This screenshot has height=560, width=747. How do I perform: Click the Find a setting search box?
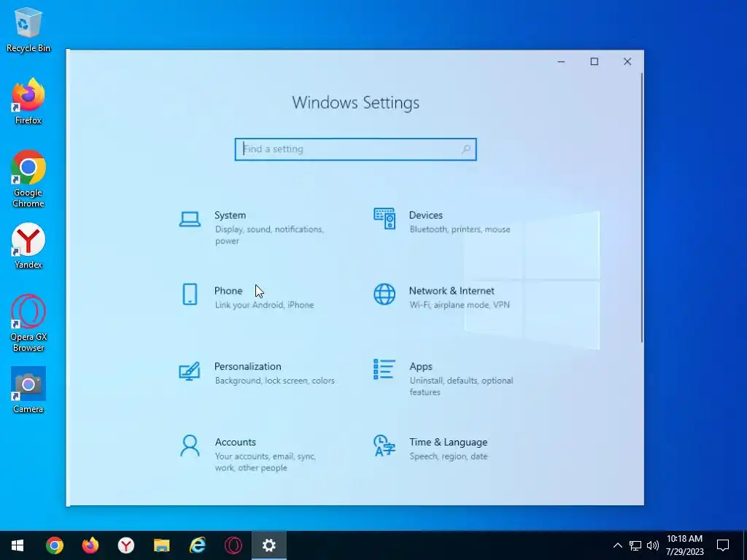click(355, 149)
